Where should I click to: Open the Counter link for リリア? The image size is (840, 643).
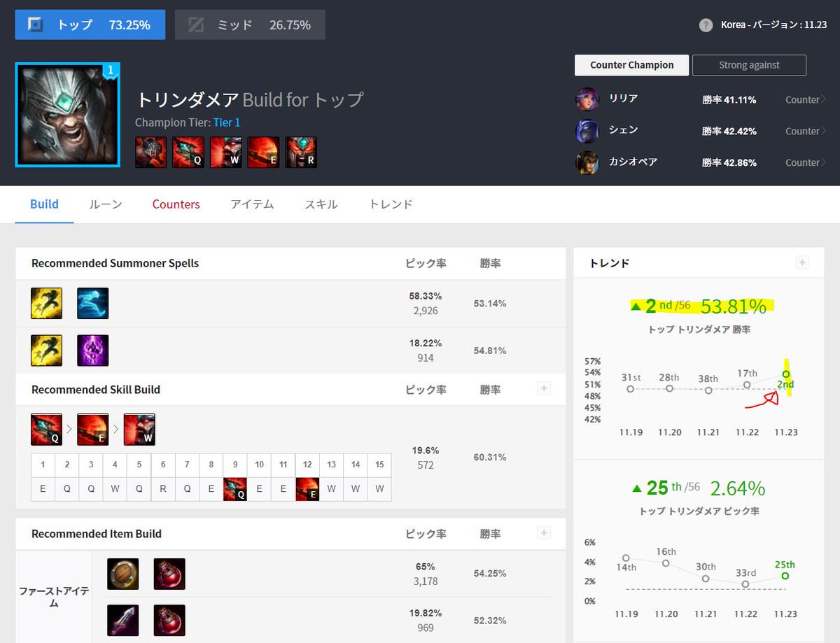point(805,99)
